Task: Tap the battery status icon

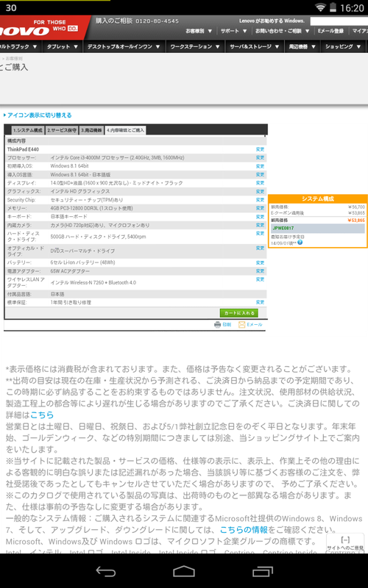Action: click(x=333, y=7)
